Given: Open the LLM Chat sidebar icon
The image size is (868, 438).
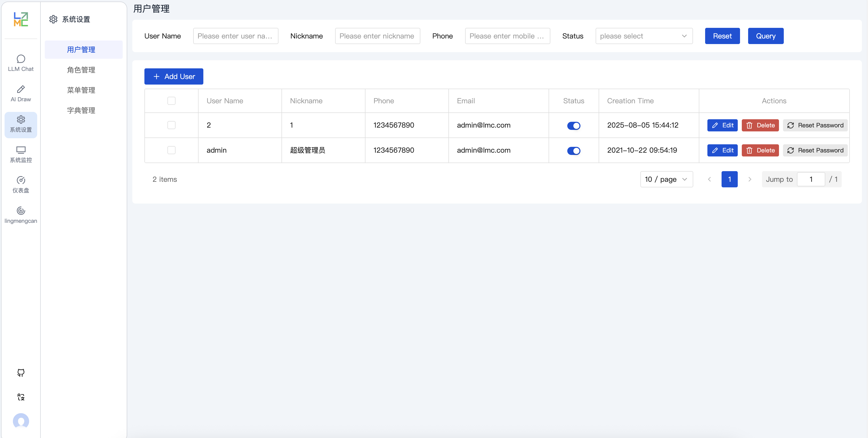Looking at the screenshot, I should click(20, 59).
